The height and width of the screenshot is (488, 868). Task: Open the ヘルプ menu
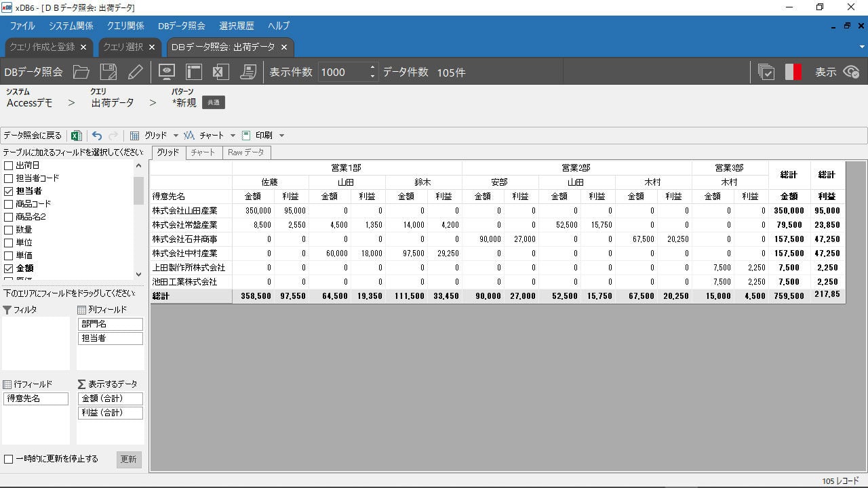279,26
